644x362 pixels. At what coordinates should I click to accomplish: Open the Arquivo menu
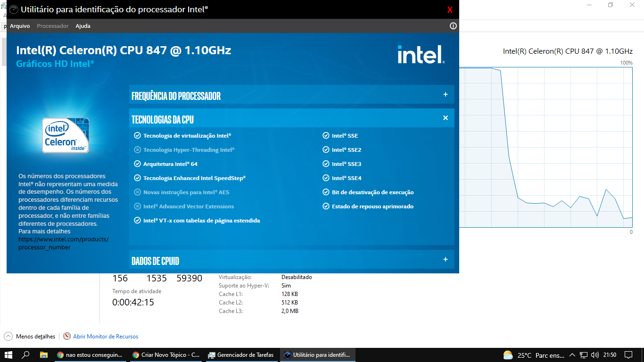pos(20,26)
